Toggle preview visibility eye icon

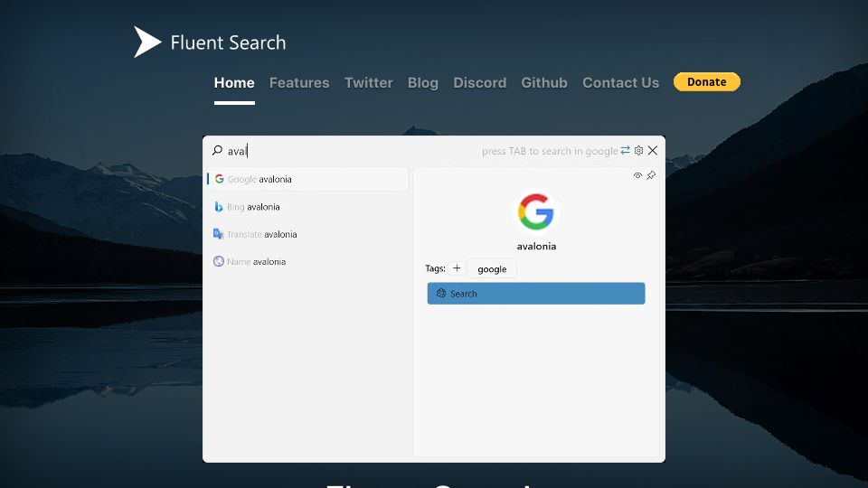pos(637,175)
